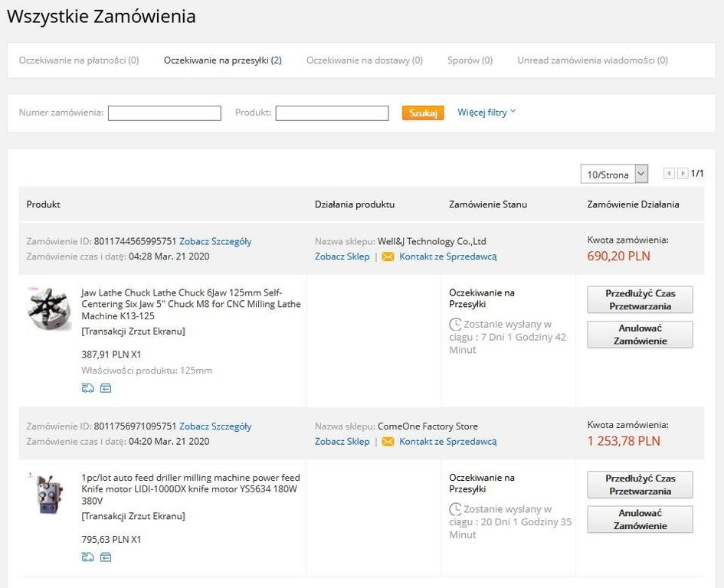Click delivery truck icon under Jaw Lathe Chuck

tap(88, 388)
